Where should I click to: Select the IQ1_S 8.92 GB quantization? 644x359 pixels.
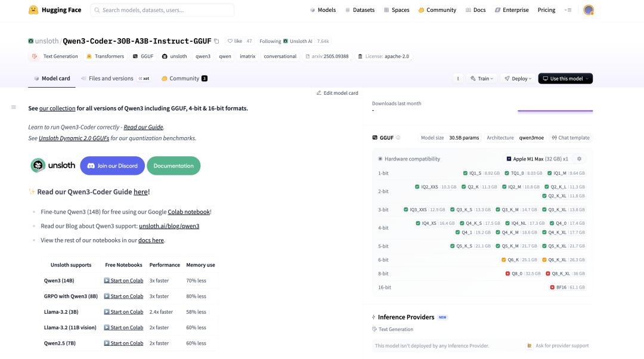click(x=481, y=174)
